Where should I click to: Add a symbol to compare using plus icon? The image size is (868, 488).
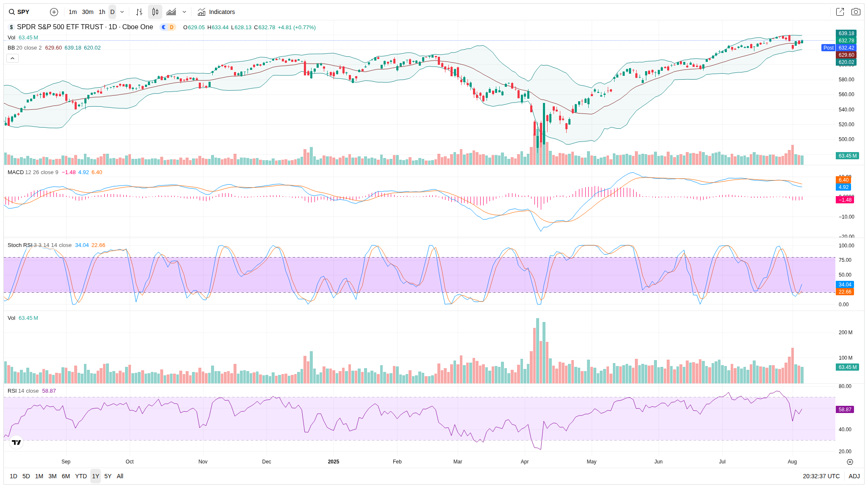pyautogui.click(x=54, y=12)
